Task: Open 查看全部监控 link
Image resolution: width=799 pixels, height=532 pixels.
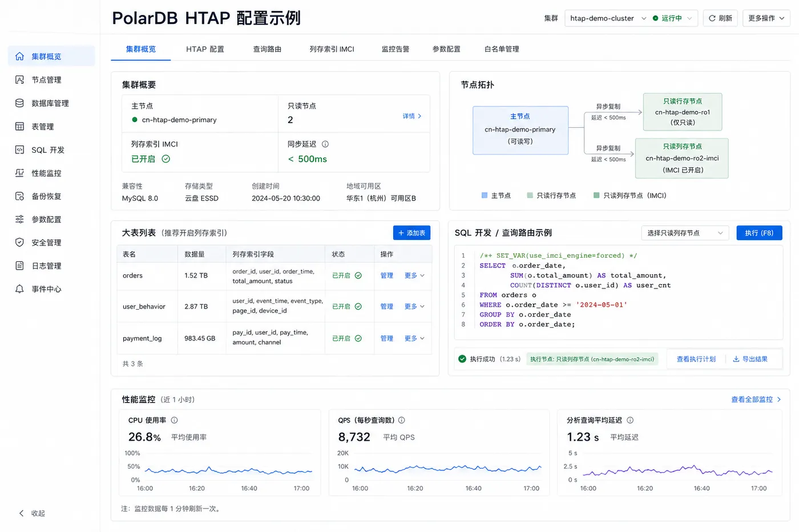Action: point(756,399)
